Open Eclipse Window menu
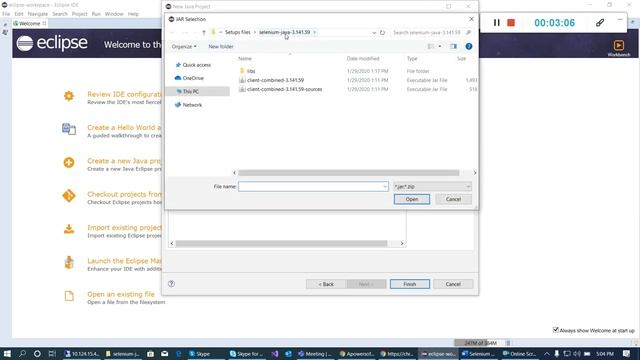640x360 pixels. point(114,14)
